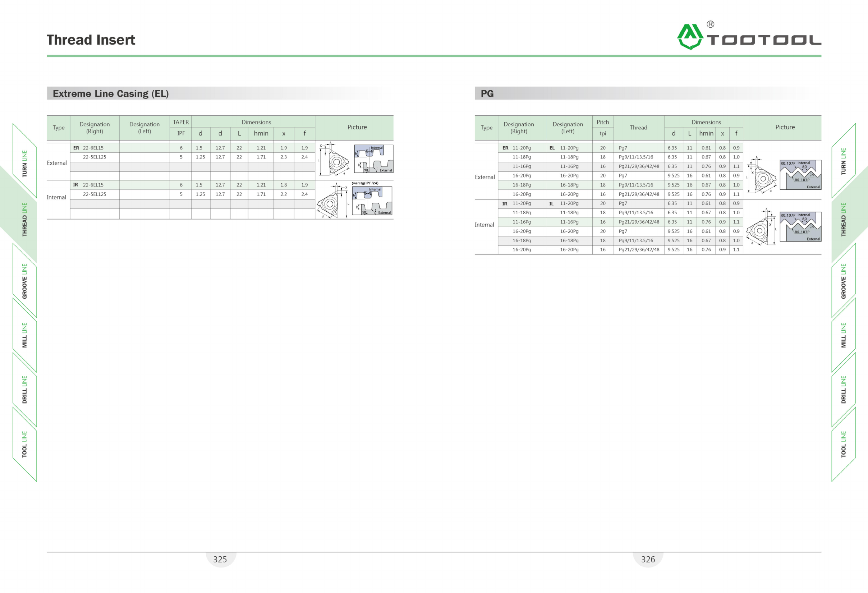The height and width of the screenshot is (593, 868).
Task: Click the EL internal insert drawing
Action: click(x=333, y=201)
